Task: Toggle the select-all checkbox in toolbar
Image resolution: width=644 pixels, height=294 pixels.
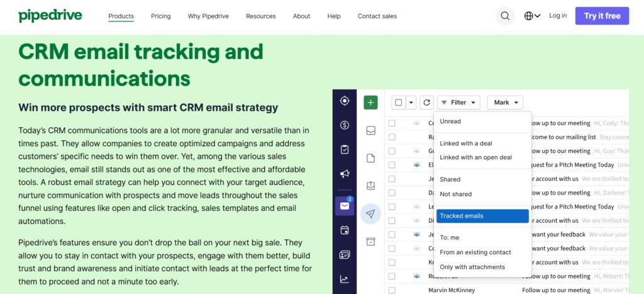Action: (x=399, y=103)
